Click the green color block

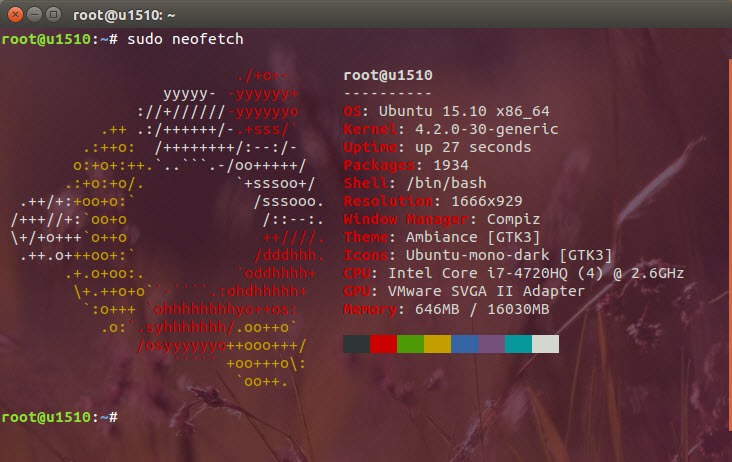pos(410,345)
